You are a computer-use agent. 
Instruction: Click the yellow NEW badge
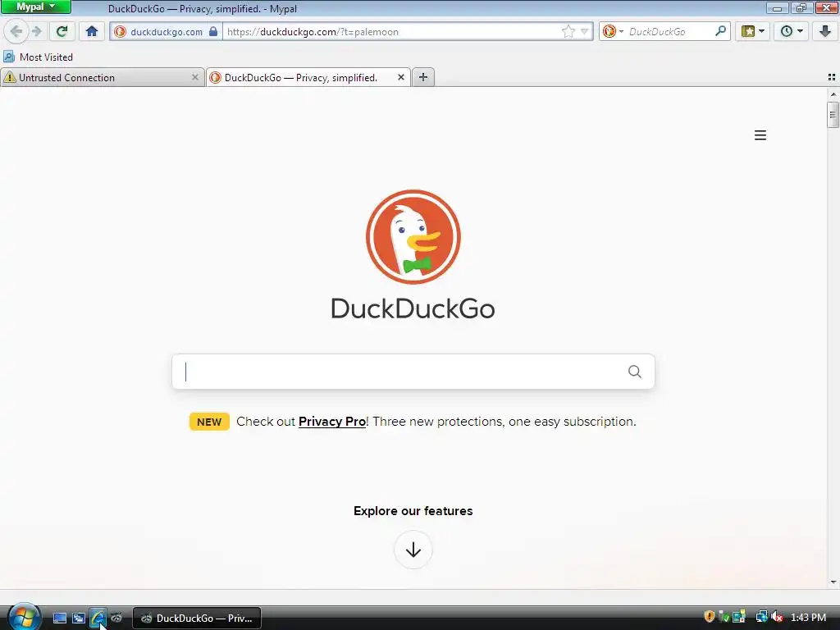pyautogui.click(x=209, y=422)
